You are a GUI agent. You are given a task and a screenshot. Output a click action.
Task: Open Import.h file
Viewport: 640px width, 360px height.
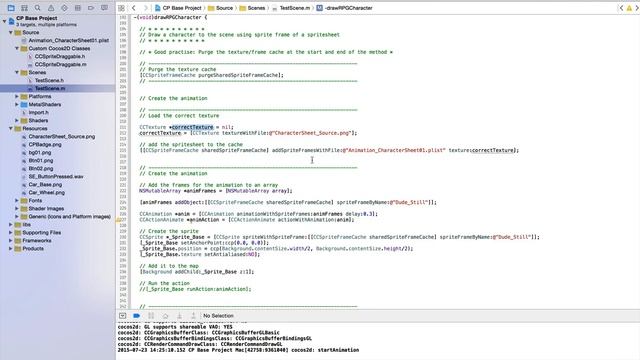coord(35,112)
